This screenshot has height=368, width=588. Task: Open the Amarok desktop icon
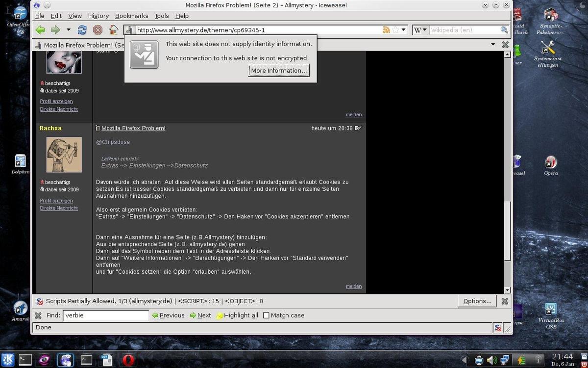[x=20, y=311]
